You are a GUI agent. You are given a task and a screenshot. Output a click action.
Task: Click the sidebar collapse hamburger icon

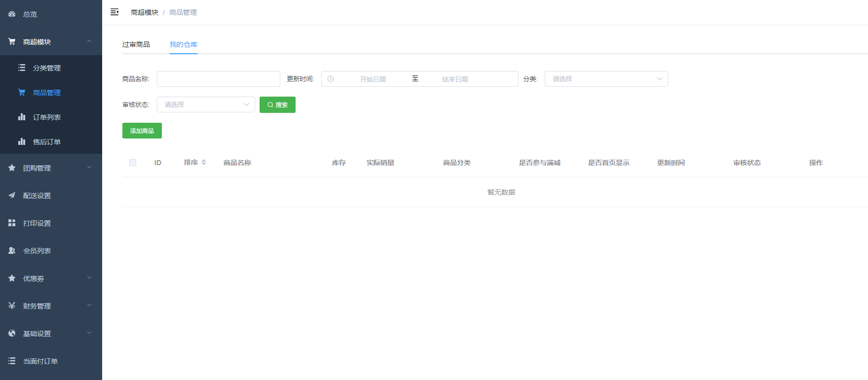tap(114, 12)
